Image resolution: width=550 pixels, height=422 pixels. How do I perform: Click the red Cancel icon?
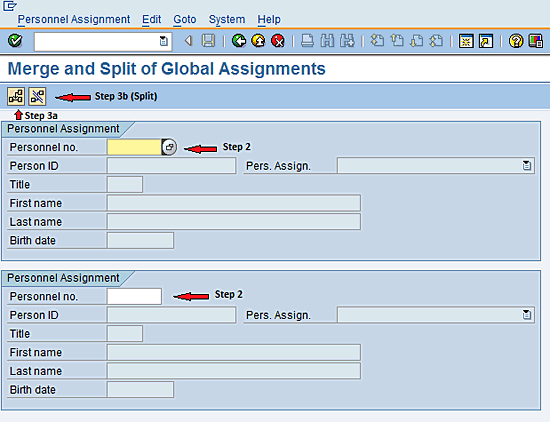click(278, 41)
